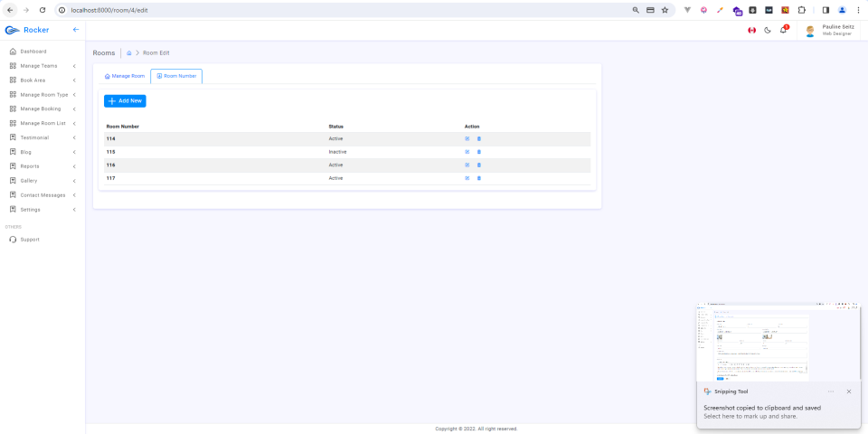The image size is (868, 434).
Task: Close the Snipping Tool notification
Action: click(849, 392)
